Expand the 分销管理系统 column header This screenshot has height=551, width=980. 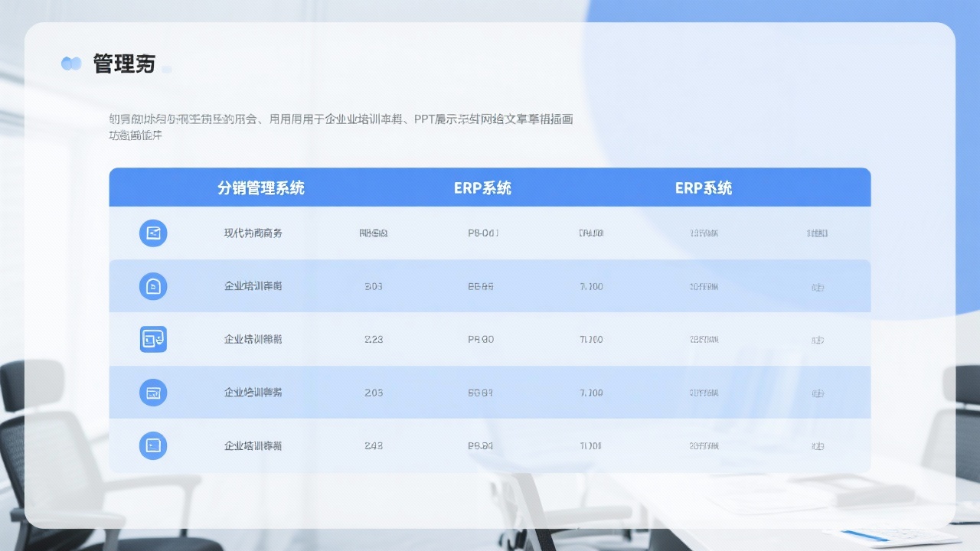262,187
